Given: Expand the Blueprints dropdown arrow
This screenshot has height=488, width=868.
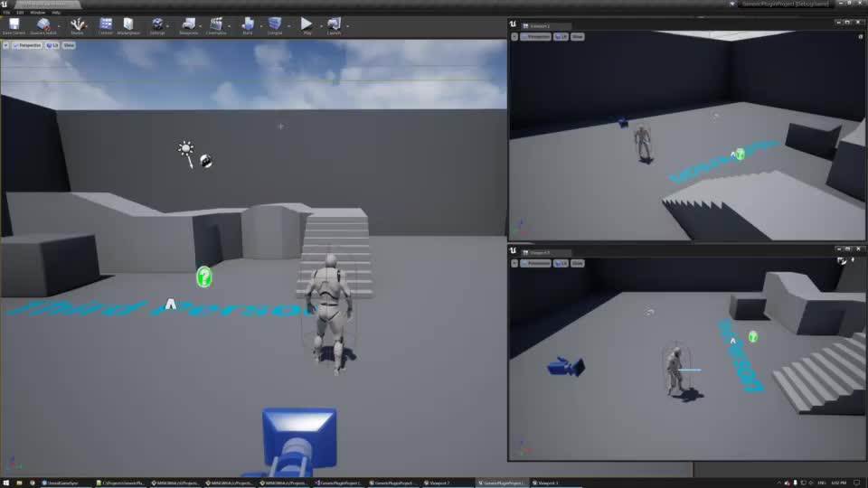Looking at the screenshot, I should coord(201,26).
